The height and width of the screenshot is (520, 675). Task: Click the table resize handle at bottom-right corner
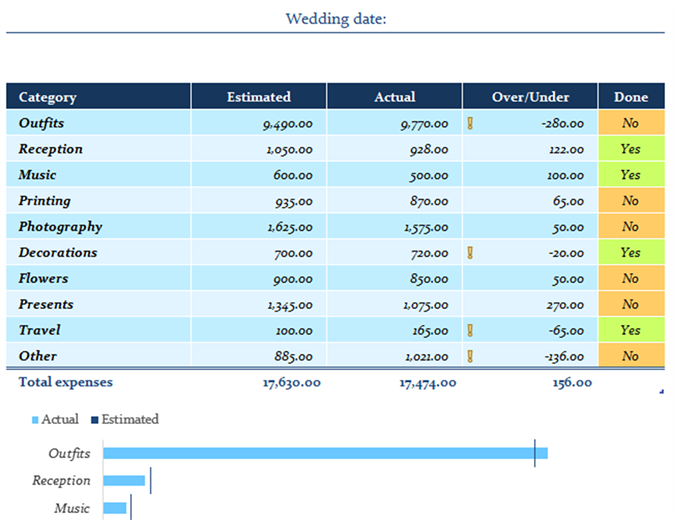[x=661, y=391]
